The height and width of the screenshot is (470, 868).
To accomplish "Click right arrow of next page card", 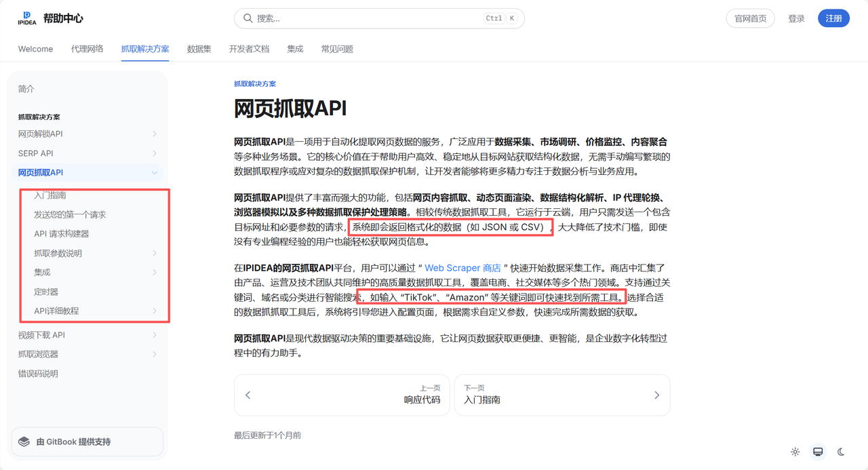I will (x=656, y=395).
